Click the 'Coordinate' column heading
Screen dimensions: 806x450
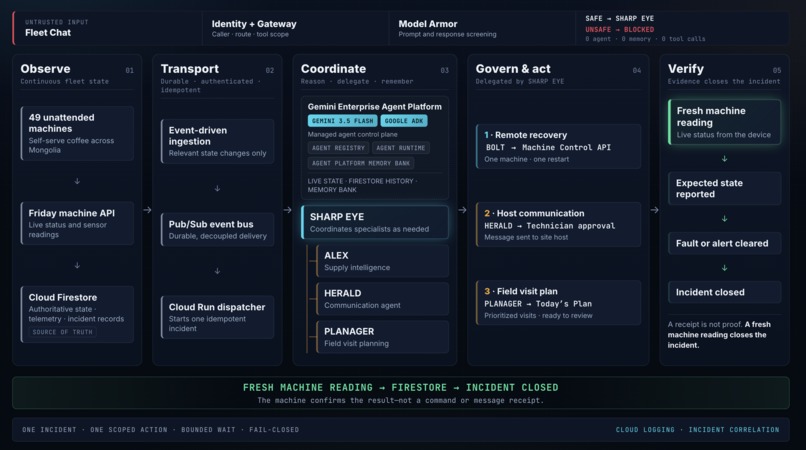pyautogui.click(x=334, y=69)
